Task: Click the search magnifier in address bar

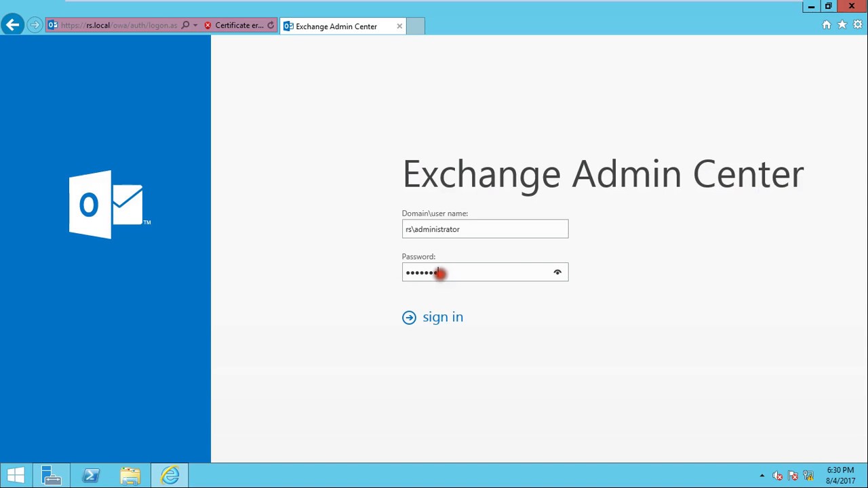Action: point(185,26)
